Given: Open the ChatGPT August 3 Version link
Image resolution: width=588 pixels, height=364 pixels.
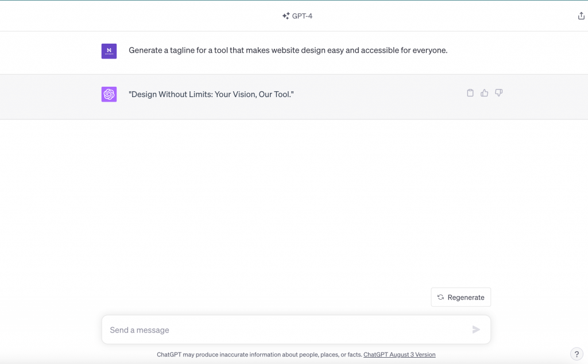Looking at the screenshot, I should pos(399,354).
